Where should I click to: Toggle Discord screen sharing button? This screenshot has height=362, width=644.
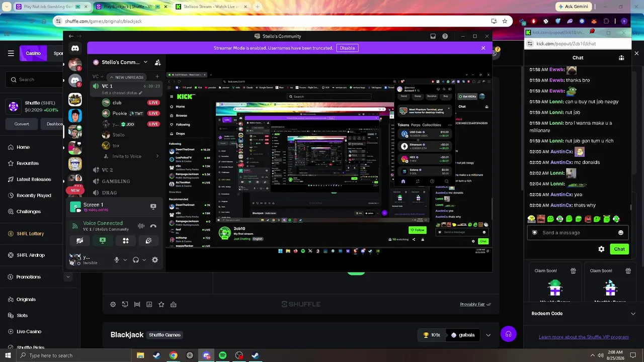(x=103, y=241)
